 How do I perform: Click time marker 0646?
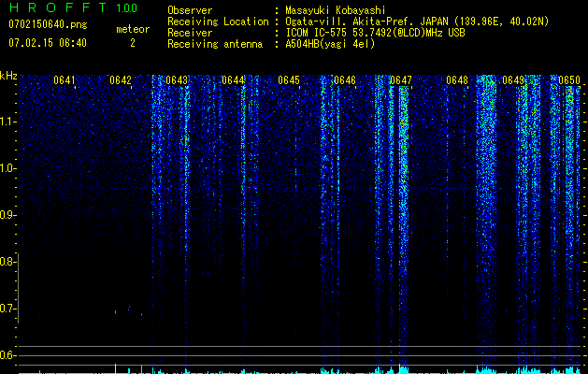(345, 80)
